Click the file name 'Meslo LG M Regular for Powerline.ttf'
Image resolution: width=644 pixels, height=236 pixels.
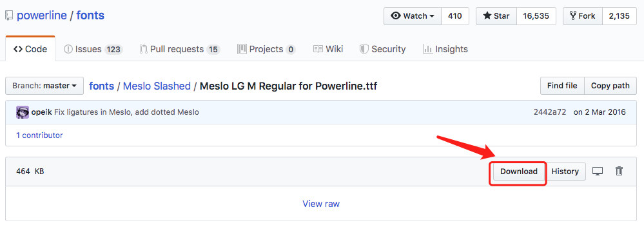pyautogui.click(x=288, y=86)
